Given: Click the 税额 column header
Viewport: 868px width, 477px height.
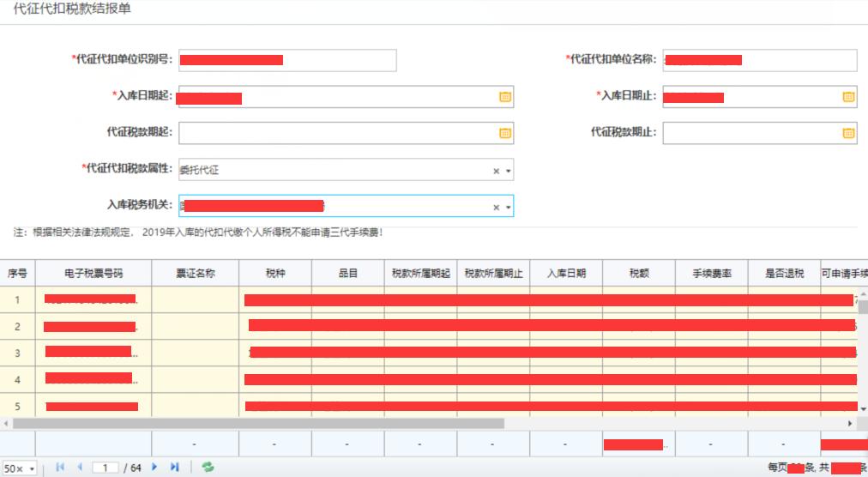Looking at the screenshot, I should (639, 274).
